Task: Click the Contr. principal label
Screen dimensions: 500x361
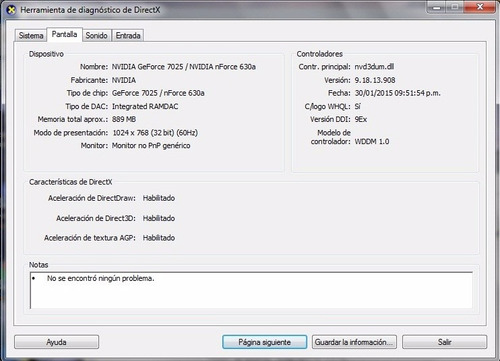Action: [324, 67]
